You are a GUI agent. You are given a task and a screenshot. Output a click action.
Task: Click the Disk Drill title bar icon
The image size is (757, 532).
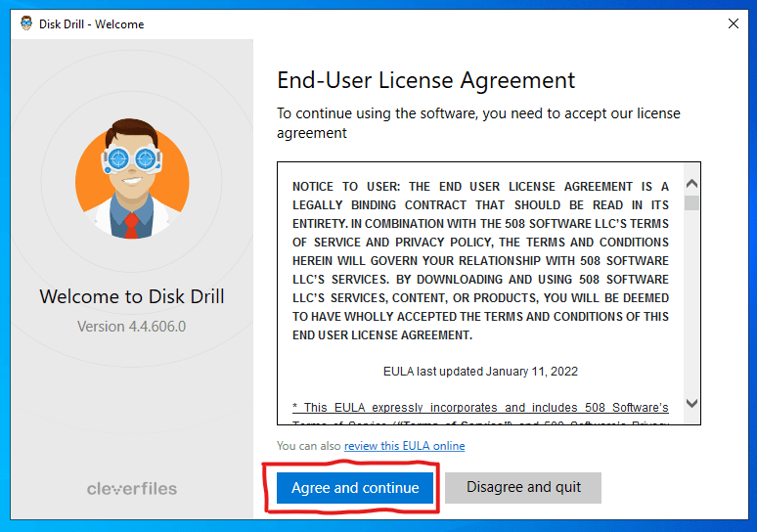26,23
